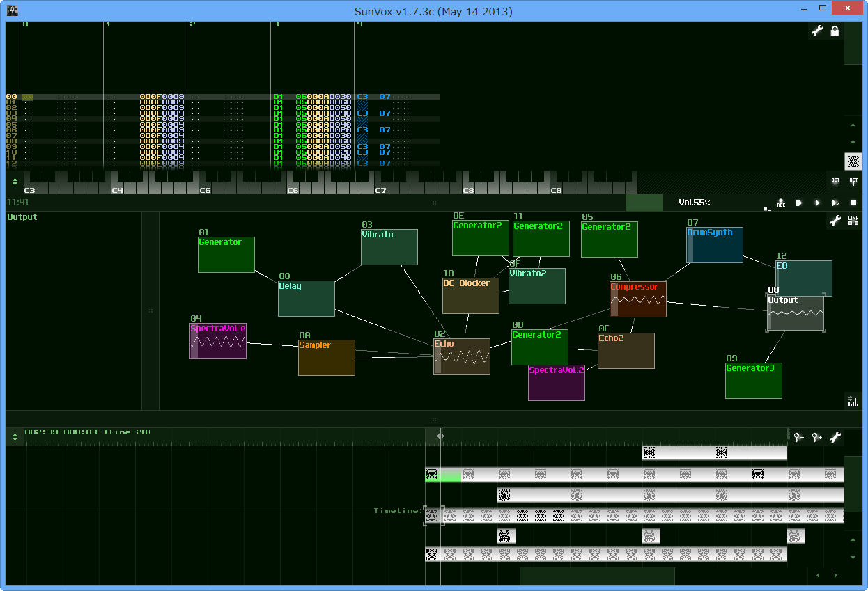Image resolution: width=868 pixels, height=591 pixels.
Task: Select the 0A Sampler module
Action: 327,358
